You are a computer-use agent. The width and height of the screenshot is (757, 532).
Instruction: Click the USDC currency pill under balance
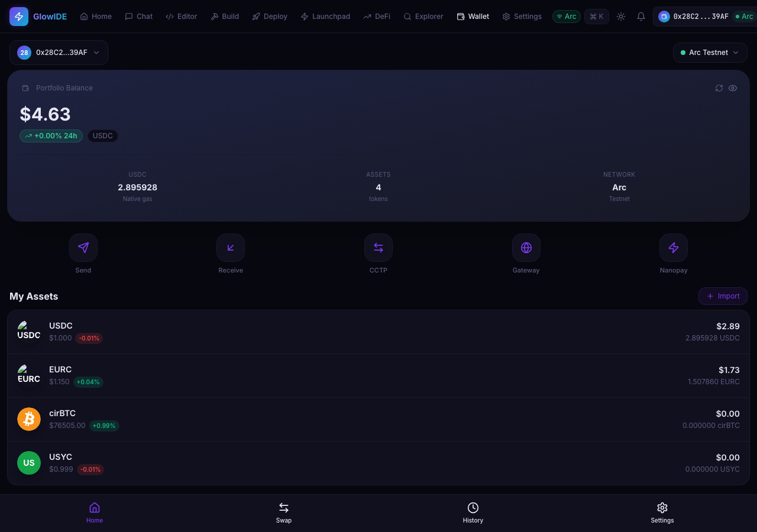(x=103, y=136)
